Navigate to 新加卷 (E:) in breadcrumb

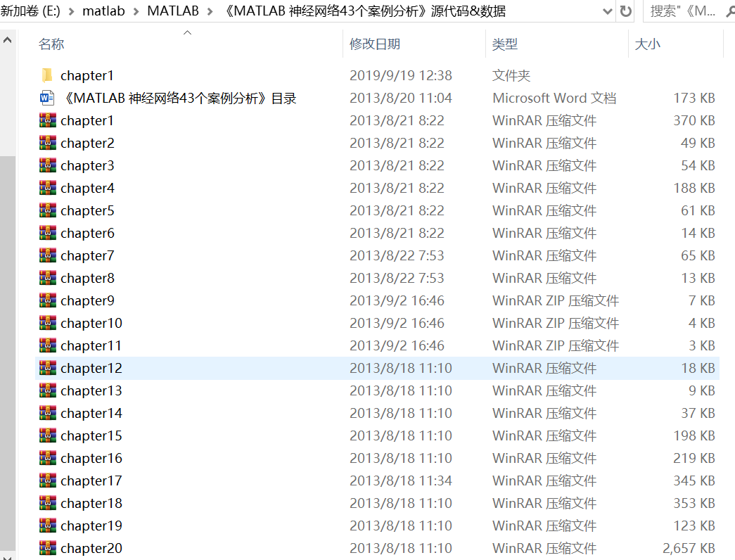tap(30, 11)
